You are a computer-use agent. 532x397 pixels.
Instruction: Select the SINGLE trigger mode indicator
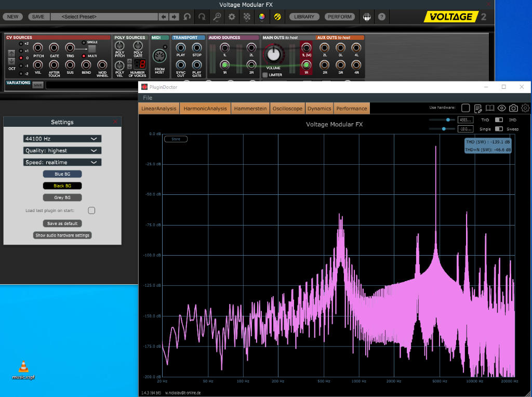pos(84,43)
